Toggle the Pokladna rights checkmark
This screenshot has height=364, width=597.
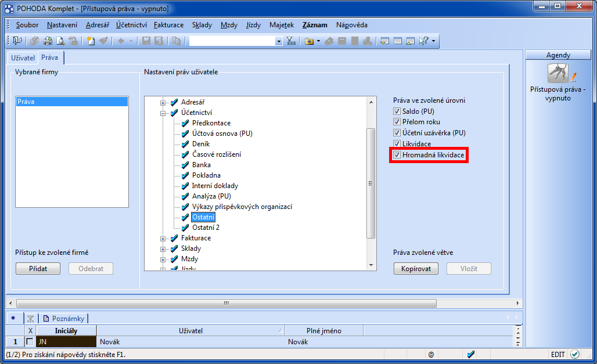point(185,175)
